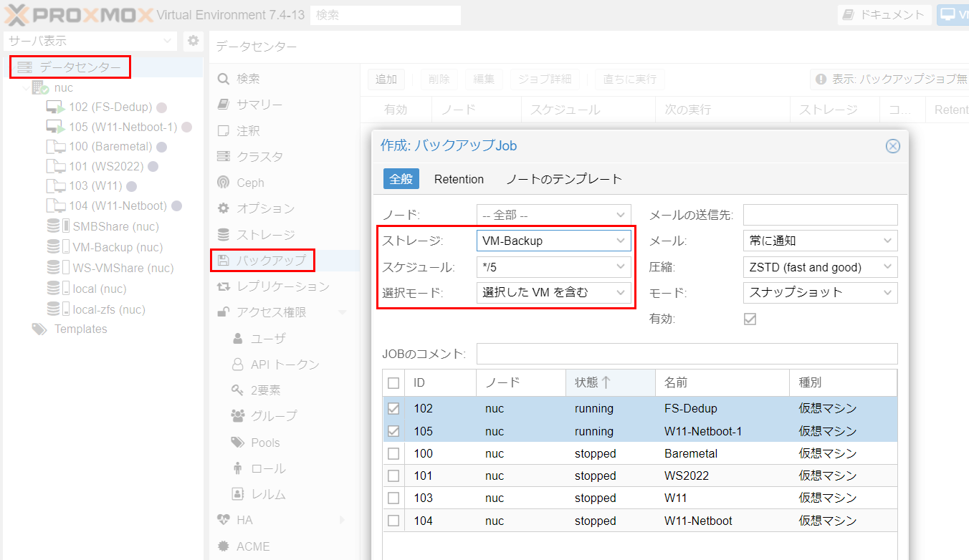Check VM 103 W11 checkbox
This screenshot has height=560, width=969.
[x=393, y=498]
